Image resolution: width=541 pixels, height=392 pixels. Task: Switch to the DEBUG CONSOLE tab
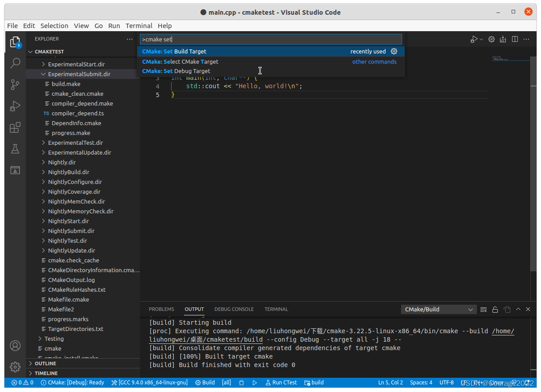tap(234, 309)
